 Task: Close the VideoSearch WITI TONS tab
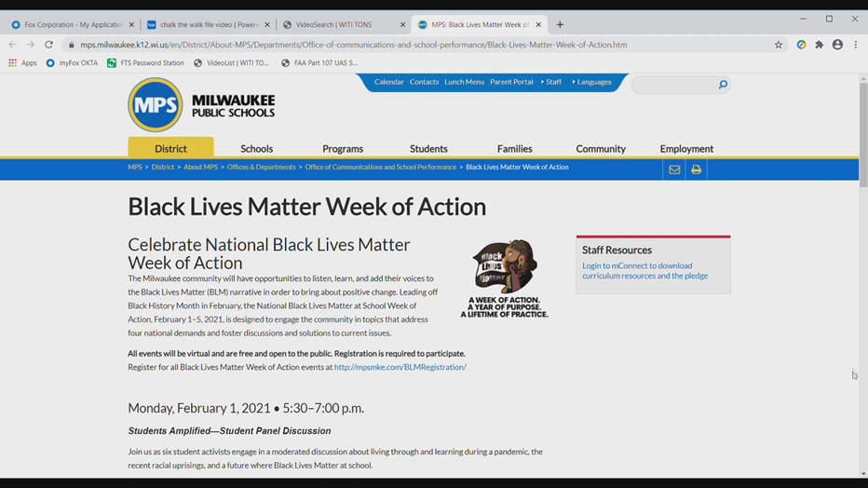pos(402,24)
